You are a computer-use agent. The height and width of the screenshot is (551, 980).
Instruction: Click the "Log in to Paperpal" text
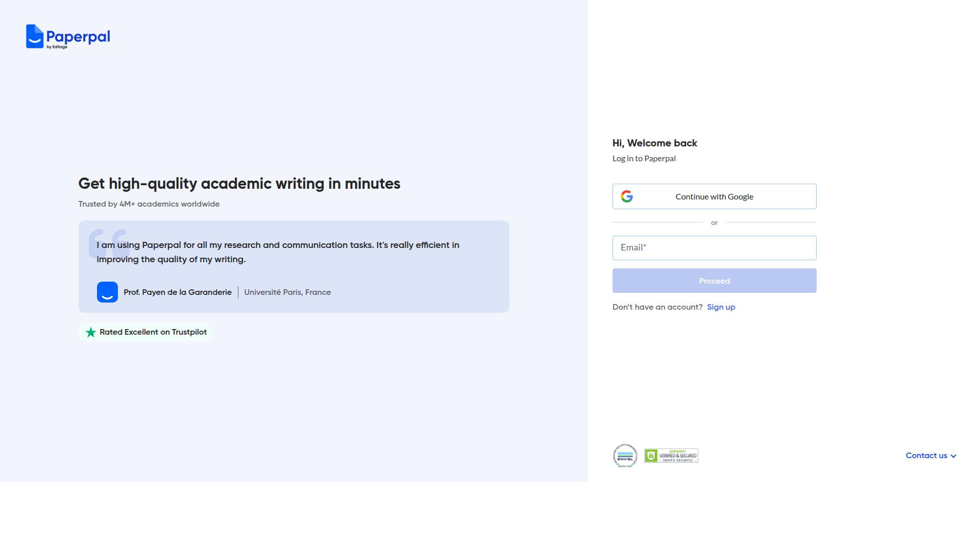tap(644, 159)
